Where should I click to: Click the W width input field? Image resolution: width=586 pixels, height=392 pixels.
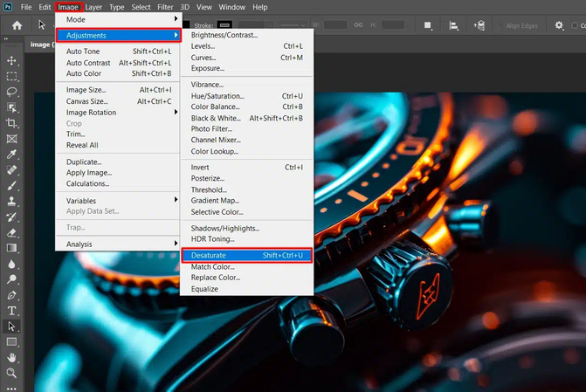point(335,25)
